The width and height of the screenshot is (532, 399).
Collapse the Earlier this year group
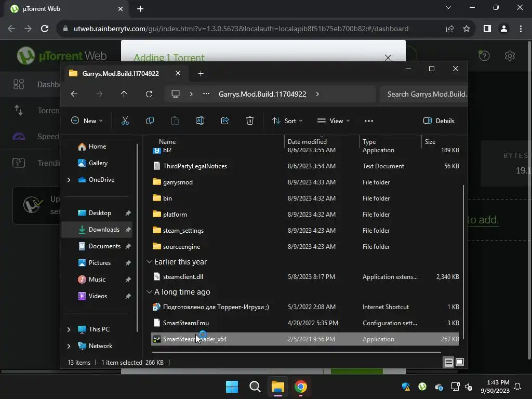149,262
